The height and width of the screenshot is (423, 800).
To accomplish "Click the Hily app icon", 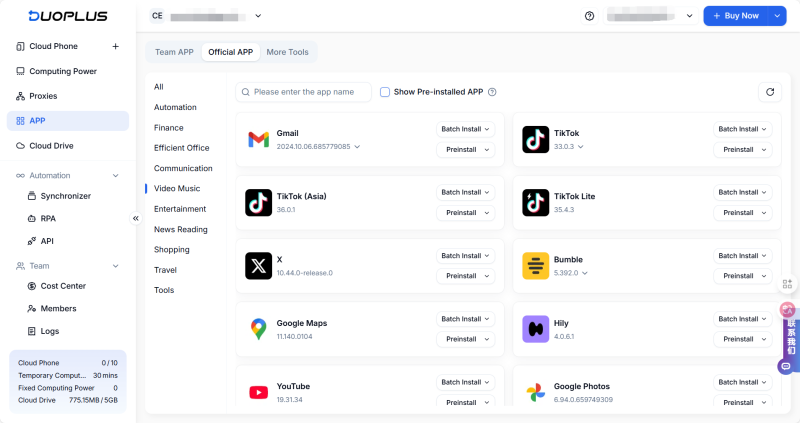I will 536,329.
